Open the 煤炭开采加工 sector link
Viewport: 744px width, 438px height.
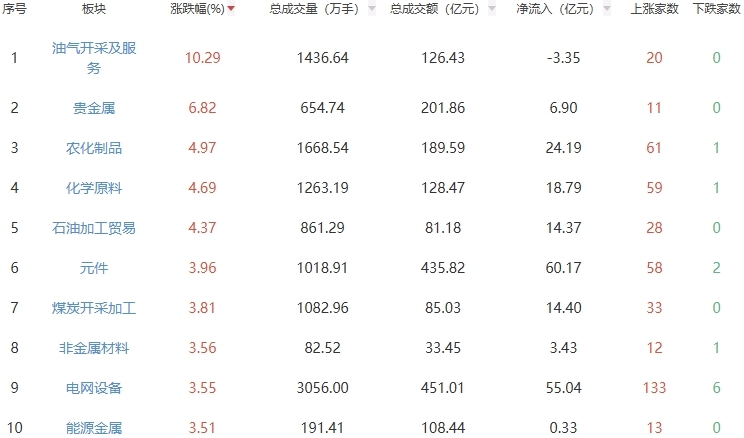tap(94, 308)
